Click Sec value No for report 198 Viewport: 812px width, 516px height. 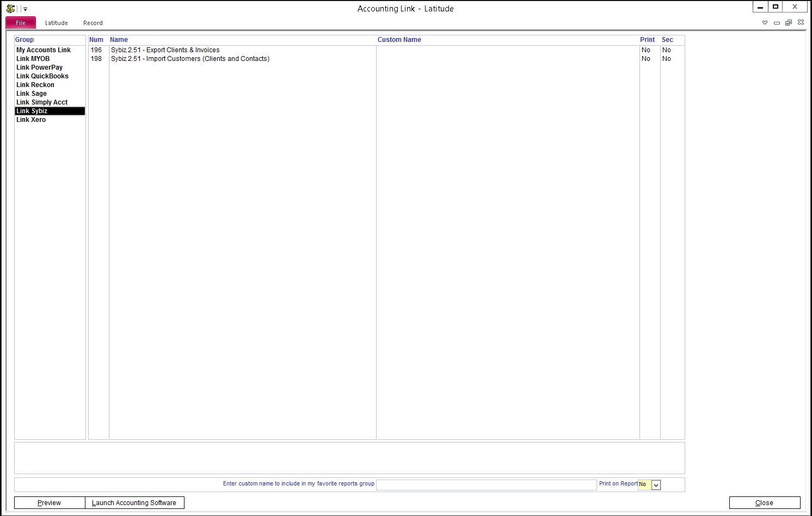667,59
